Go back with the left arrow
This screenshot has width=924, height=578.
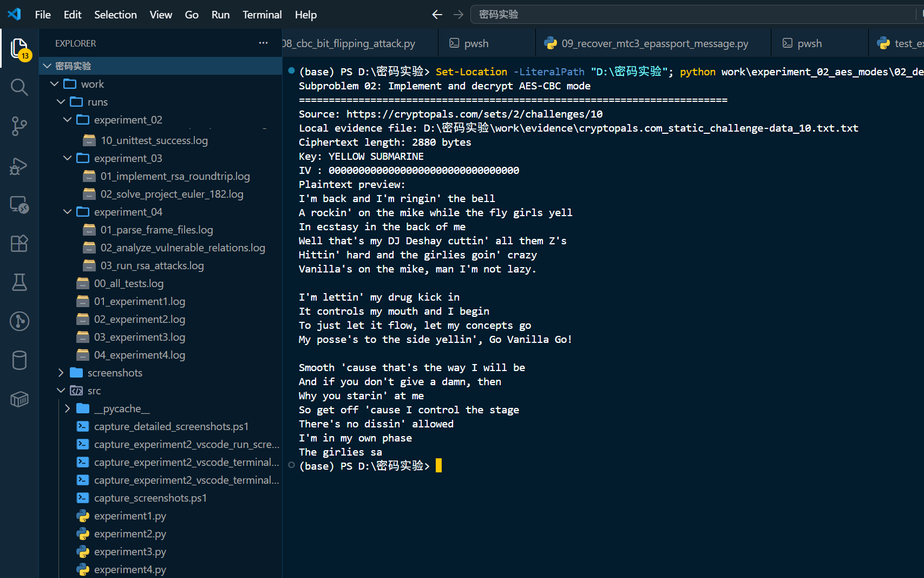(x=437, y=15)
